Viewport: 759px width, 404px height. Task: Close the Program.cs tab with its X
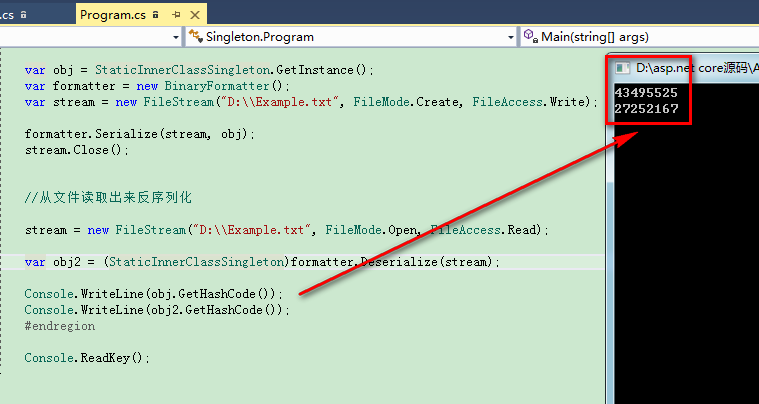(x=195, y=15)
